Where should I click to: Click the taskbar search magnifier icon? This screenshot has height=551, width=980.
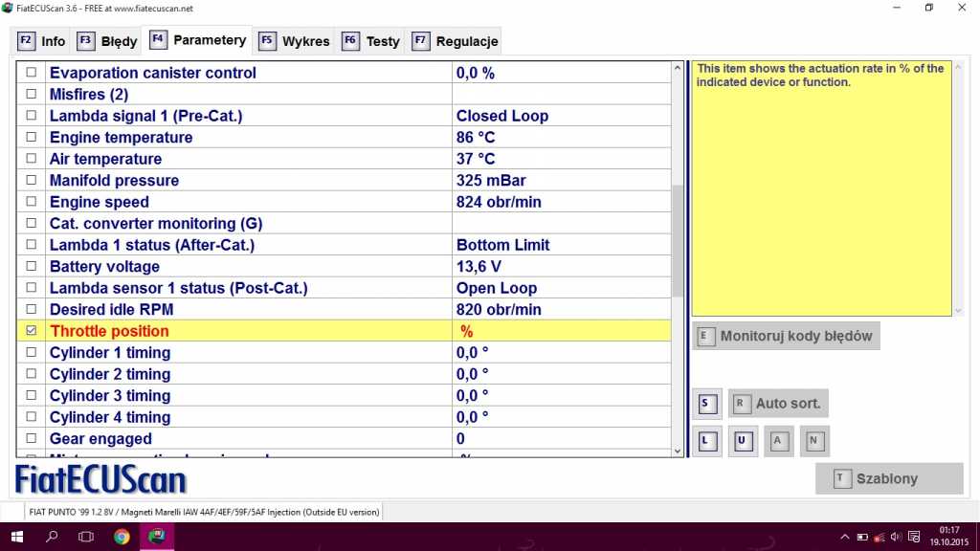pos(52,537)
